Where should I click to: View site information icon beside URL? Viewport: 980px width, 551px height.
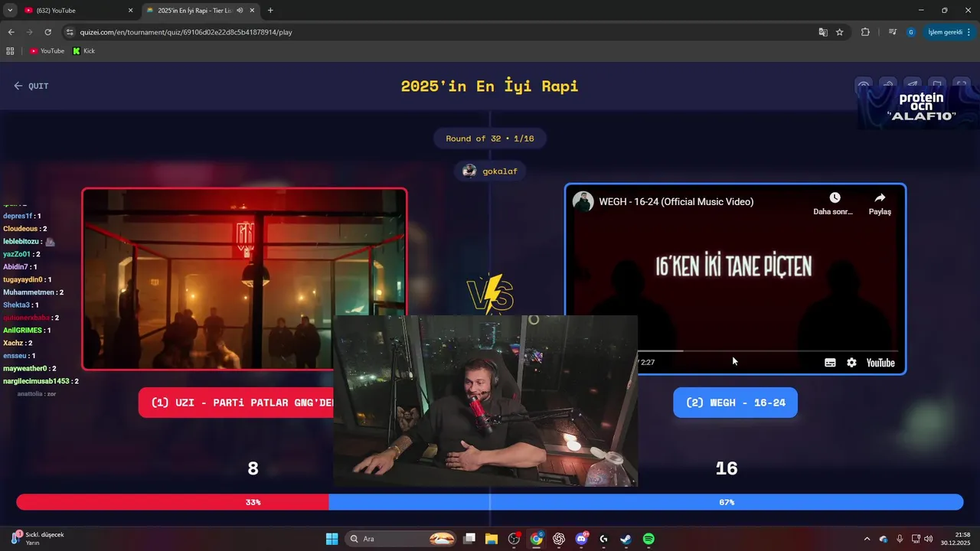pyautogui.click(x=70, y=32)
